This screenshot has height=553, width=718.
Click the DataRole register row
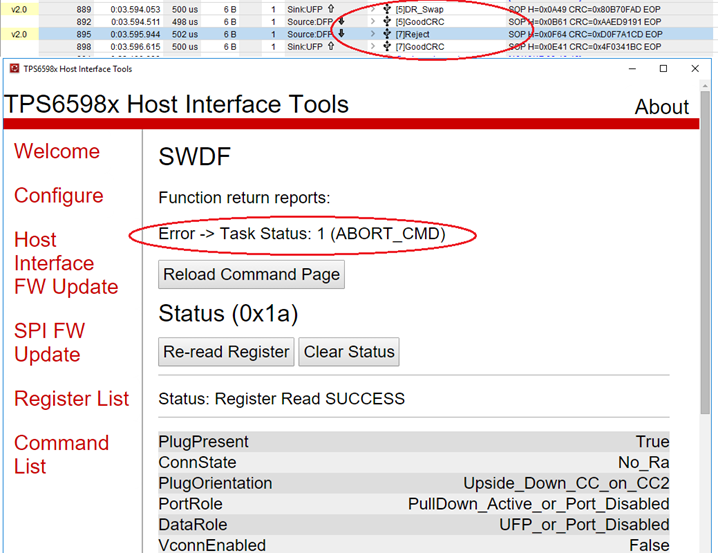tap(414, 525)
